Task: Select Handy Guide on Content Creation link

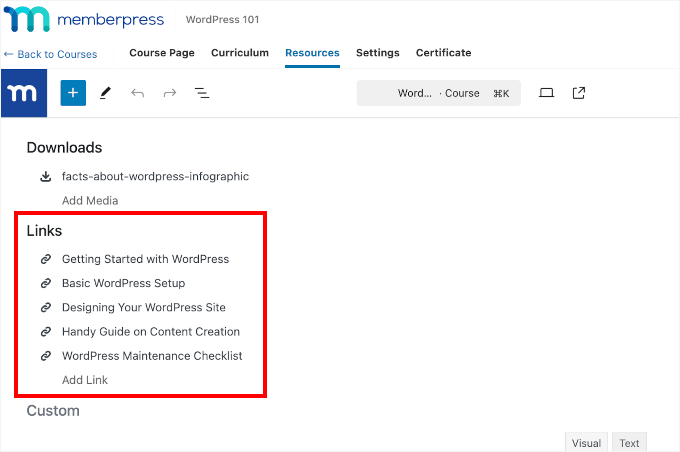Action: (x=150, y=332)
